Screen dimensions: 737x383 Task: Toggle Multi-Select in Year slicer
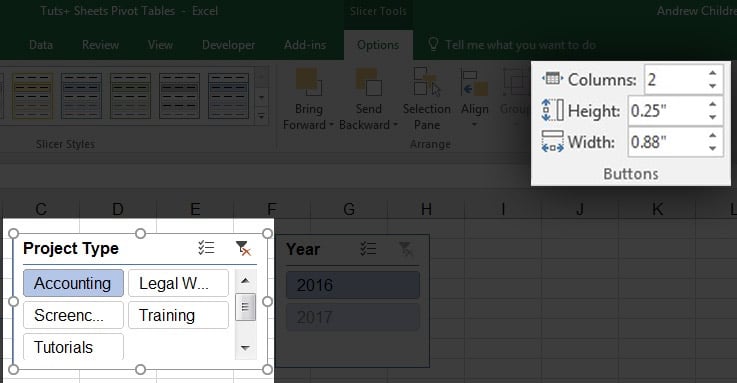point(368,249)
